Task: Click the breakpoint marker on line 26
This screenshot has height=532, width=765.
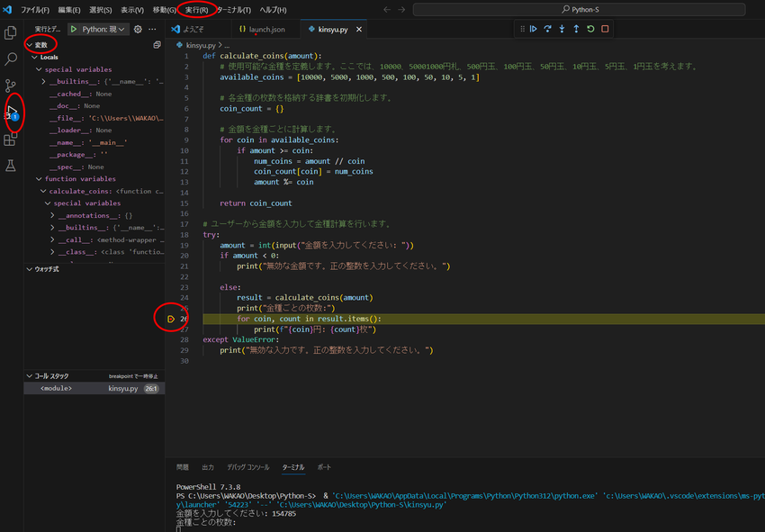Action: click(x=171, y=319)
